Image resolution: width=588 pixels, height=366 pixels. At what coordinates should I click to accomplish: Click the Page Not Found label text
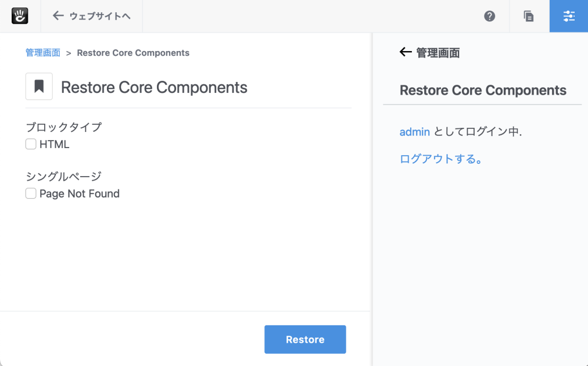point(80,194)
